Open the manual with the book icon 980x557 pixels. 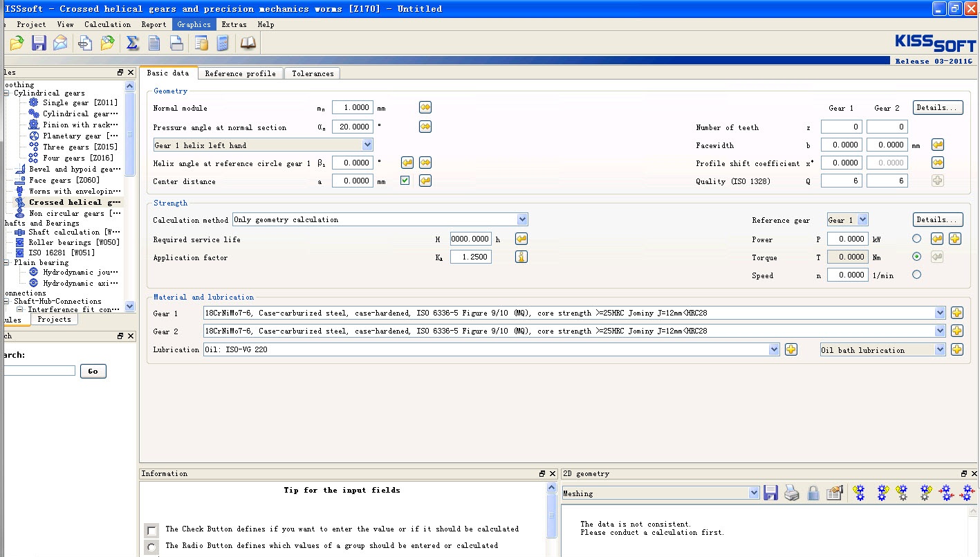pos(248,44)
